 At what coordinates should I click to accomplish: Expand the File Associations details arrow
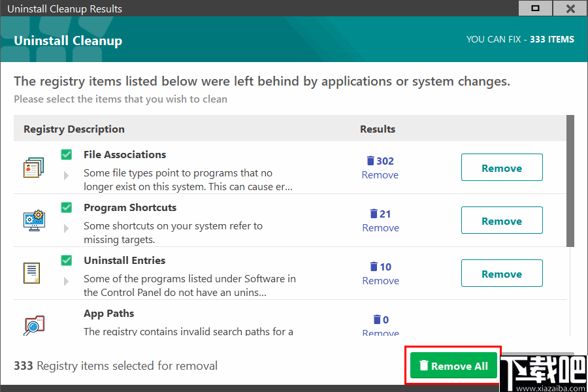(66, 176)
